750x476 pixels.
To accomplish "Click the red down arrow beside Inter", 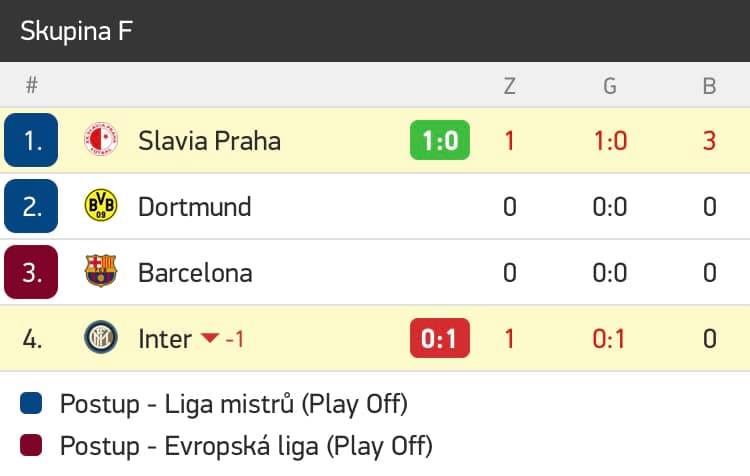I will tap(210, 338).
